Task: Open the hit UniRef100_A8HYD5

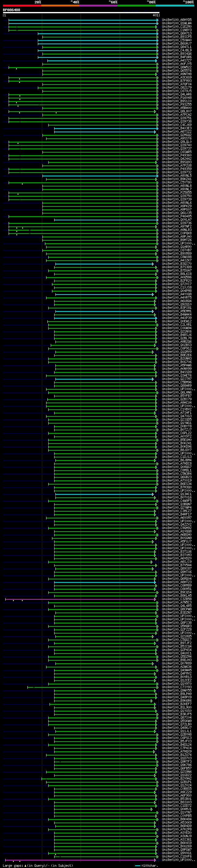Action: point(177,20)
